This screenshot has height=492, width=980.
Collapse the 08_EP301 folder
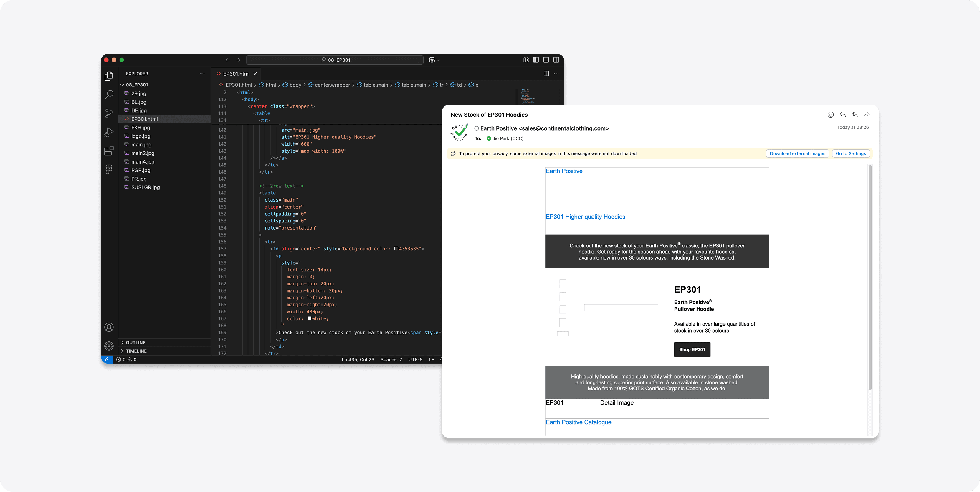coord(137,85)
